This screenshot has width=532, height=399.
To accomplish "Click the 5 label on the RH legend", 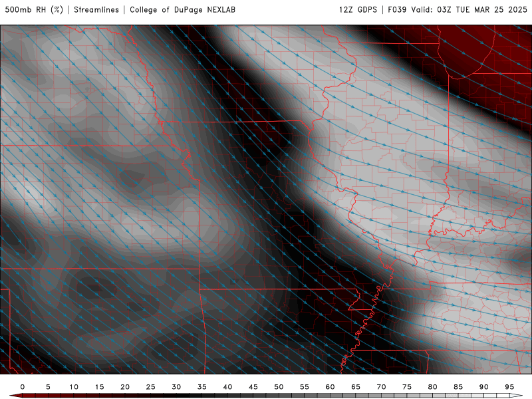I will point(48,387).
